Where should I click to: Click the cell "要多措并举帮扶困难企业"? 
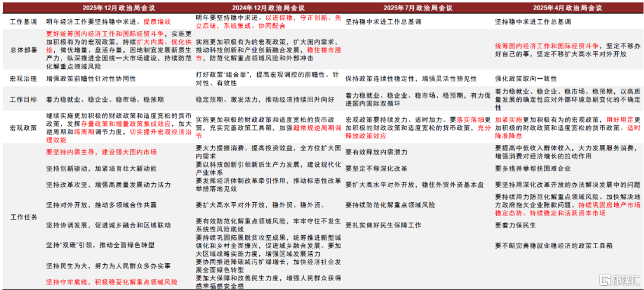pyautogui.click(x=533, y=168)
